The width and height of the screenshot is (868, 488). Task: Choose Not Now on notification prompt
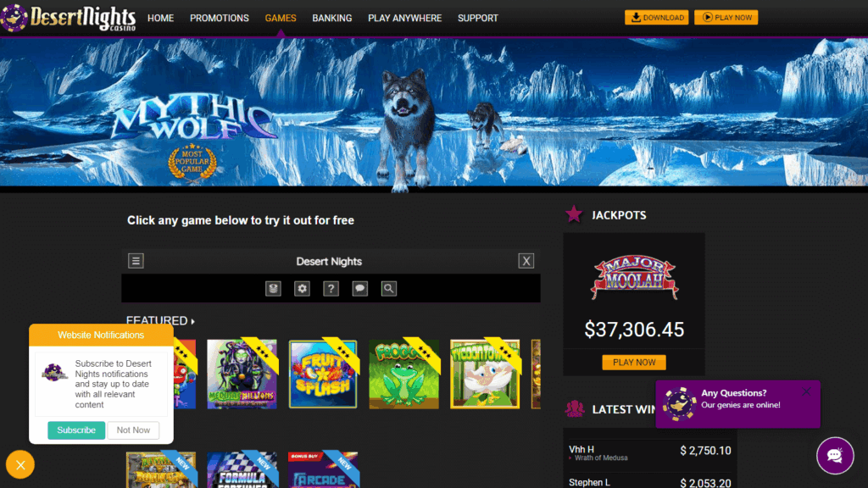(133, 430)
